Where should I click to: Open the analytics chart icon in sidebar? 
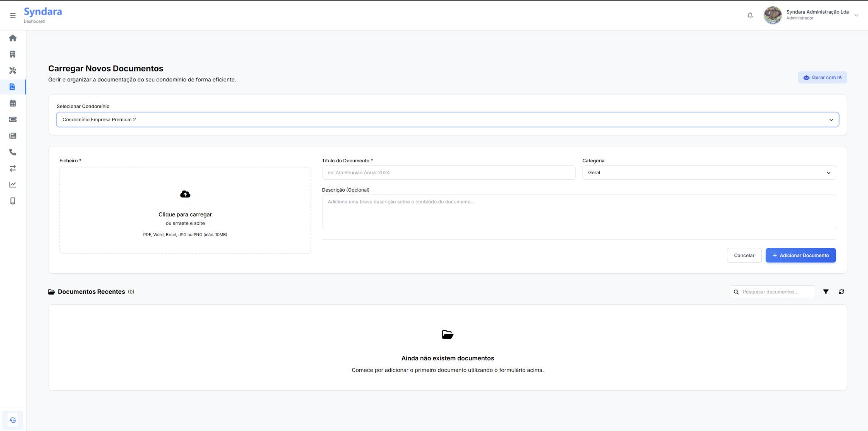[13, 185]
